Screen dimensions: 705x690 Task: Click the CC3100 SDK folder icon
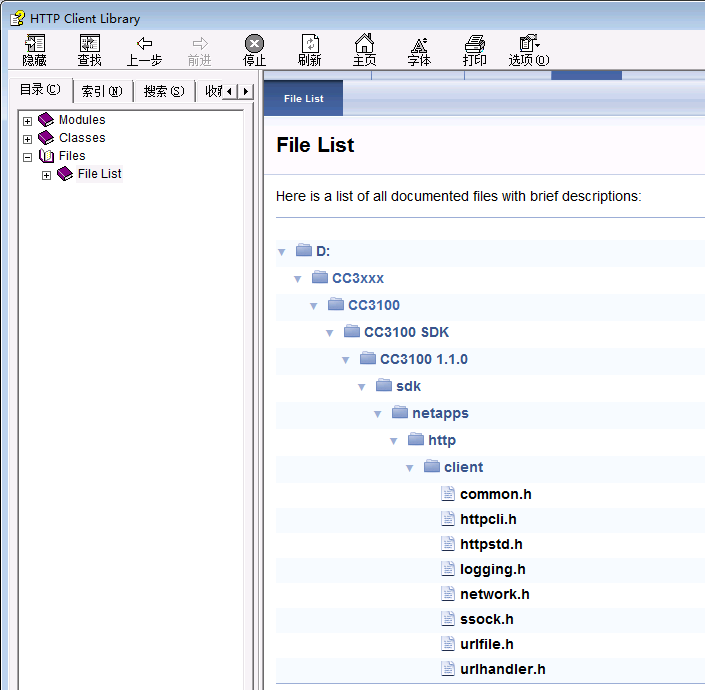[352, 331]
